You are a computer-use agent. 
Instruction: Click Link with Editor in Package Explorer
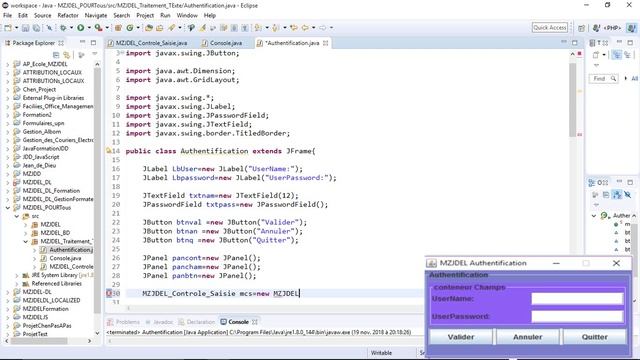tap(67, 55)
